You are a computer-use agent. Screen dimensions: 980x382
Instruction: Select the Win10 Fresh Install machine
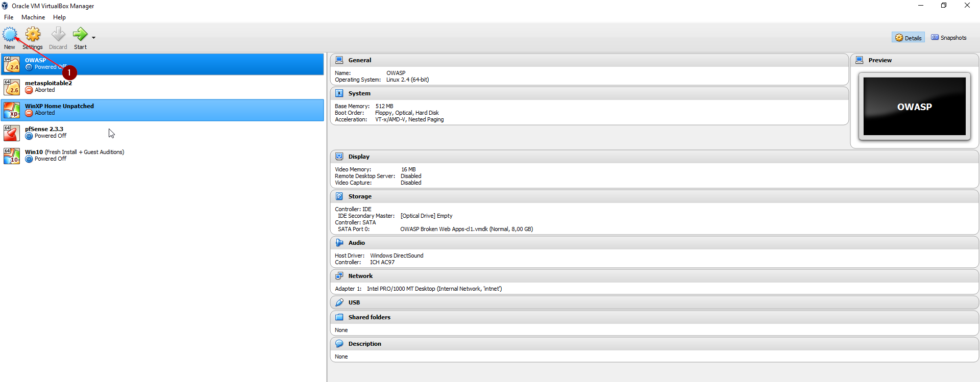(x=162, y=156)
